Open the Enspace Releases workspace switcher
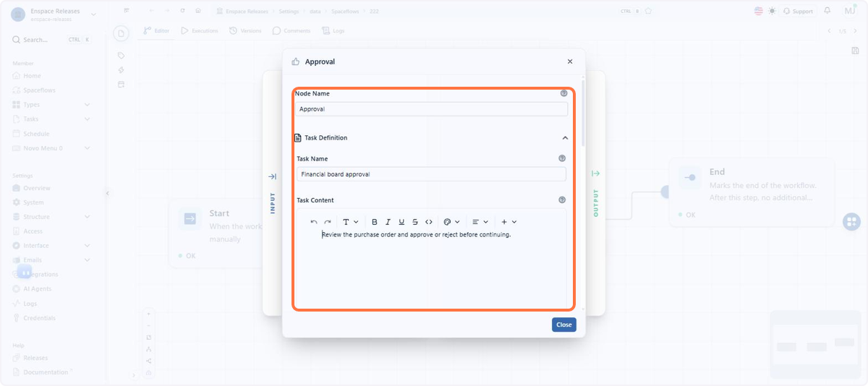The height and width of the screenshot is (386, 868). (x=54, y=14)
